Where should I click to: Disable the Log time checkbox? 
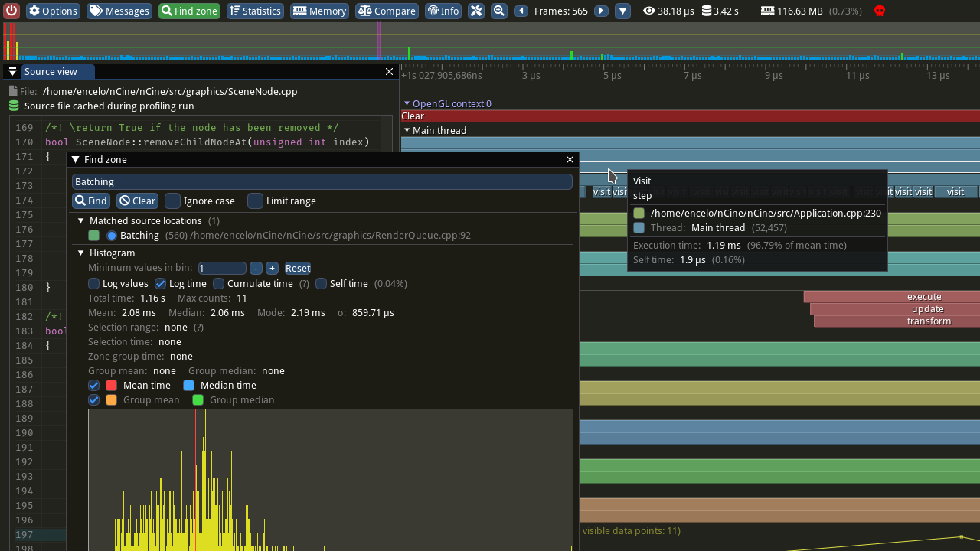tap(160, 283)
